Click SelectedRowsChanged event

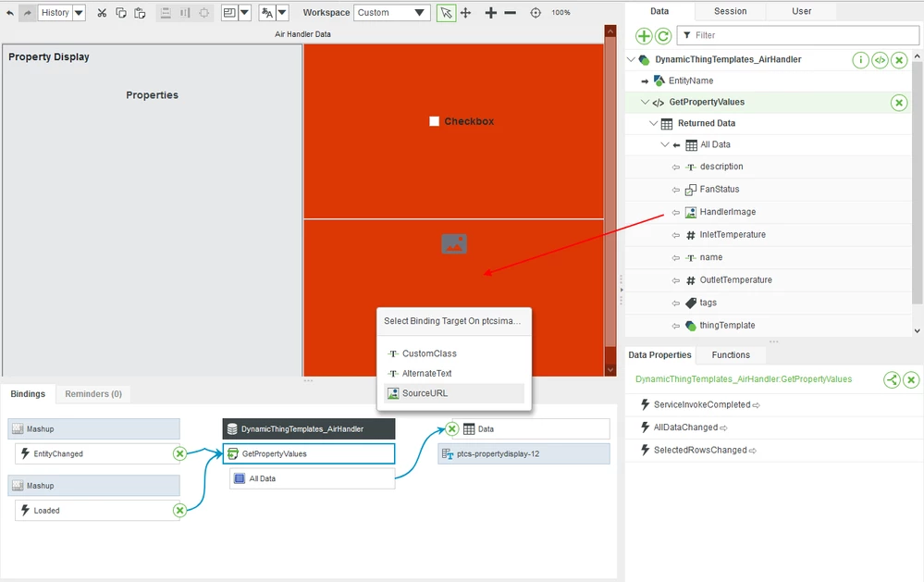tap(699, 450)
